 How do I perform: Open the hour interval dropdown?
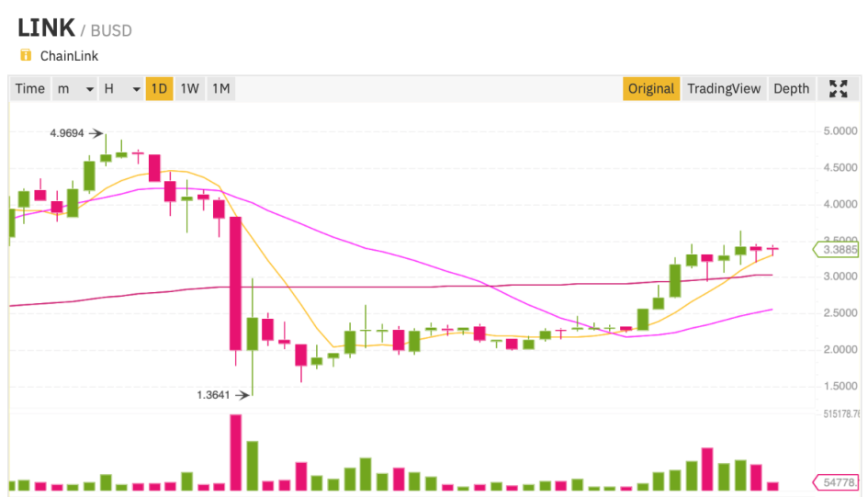pyautogui.click(x=121, y=88)
